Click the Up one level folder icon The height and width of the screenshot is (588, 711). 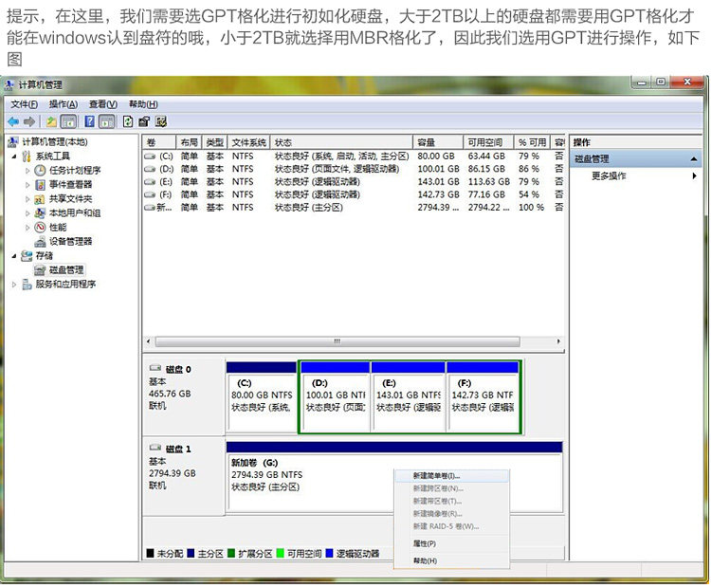52,121
